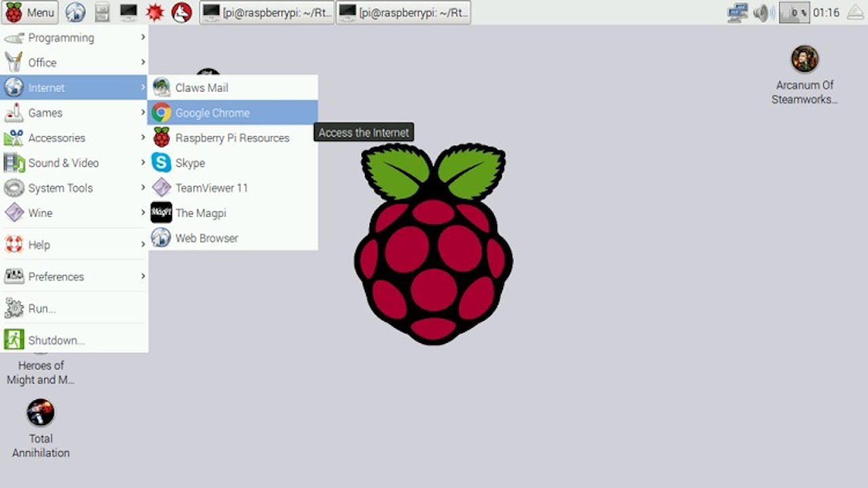Switch to the first pi@raspberrypi terminal window
This screenshot has width=868, height=488.
point(267,12)
